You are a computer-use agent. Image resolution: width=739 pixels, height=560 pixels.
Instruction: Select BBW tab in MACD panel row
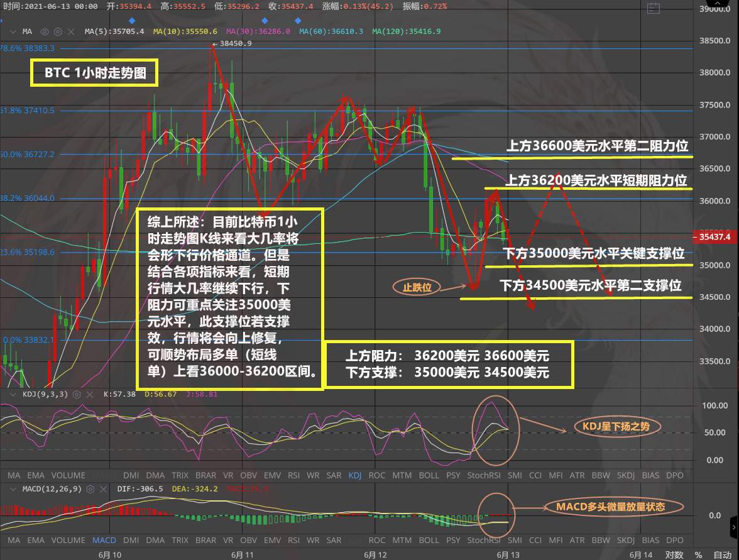pos(601,541)
